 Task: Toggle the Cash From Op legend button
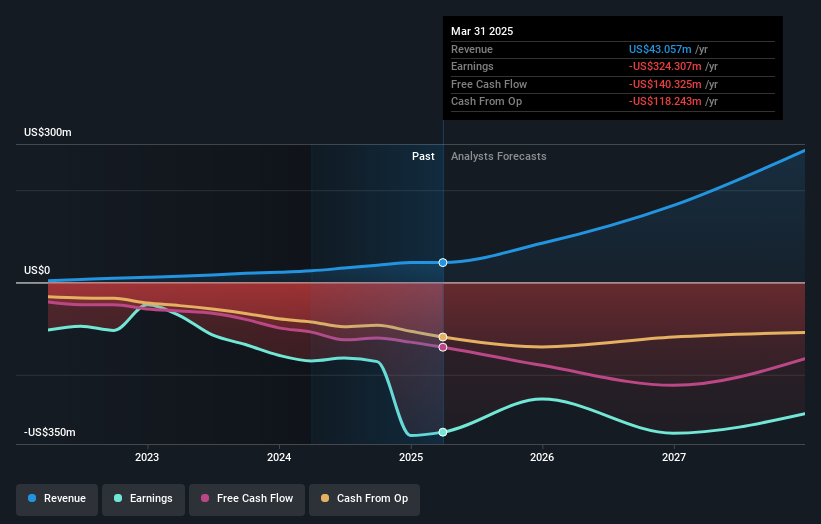tap(364, 499)
